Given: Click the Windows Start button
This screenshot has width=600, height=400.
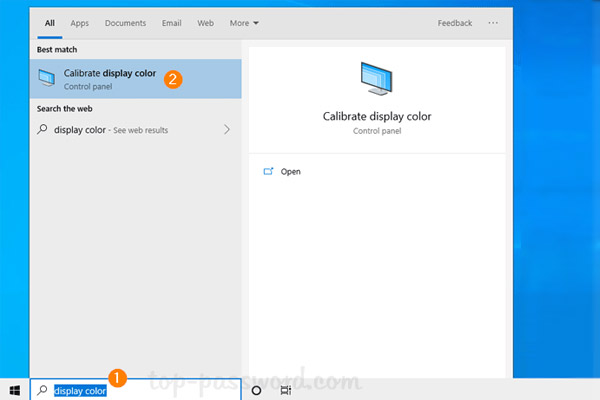Looking at the screenshot, I should coord(15,390).
